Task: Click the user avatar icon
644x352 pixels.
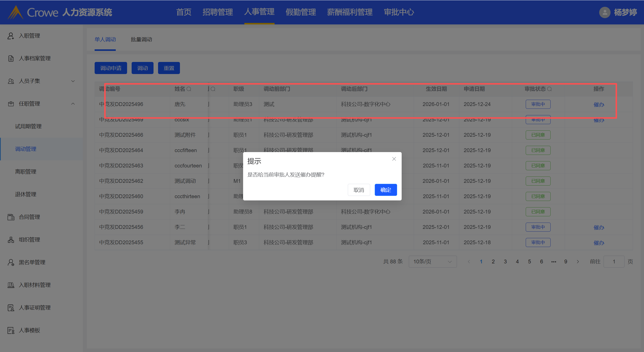Action: [x=605, y=12]
